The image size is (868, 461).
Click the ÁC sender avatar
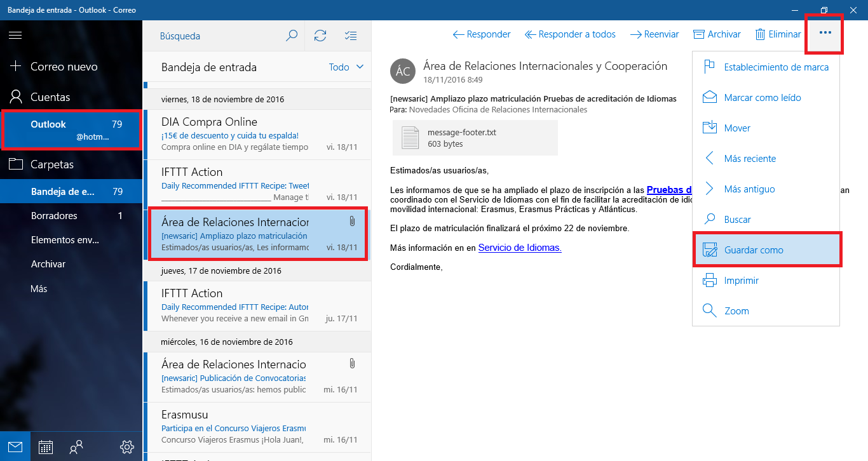pos(403,71)
